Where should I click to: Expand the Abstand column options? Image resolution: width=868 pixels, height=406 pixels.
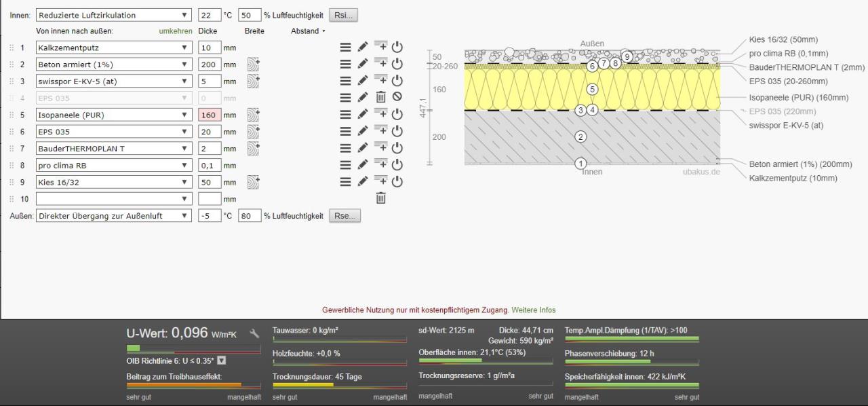tap(308, 31)
